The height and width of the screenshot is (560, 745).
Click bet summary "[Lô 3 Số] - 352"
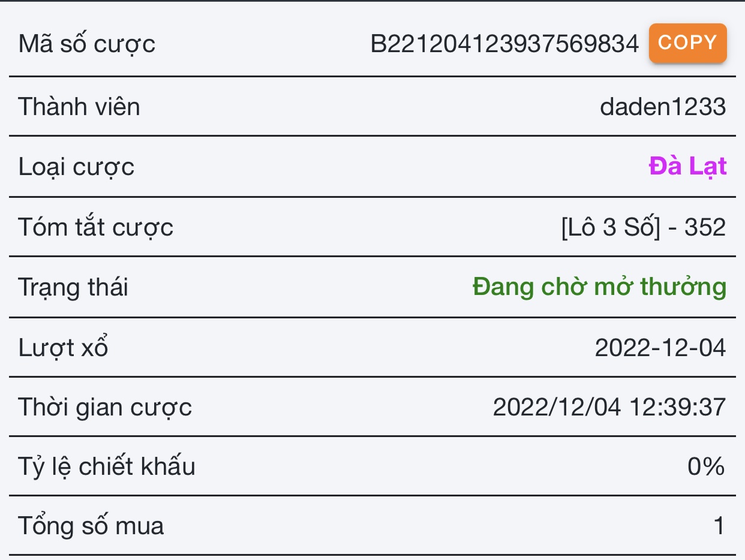click(x=643, y=227)
